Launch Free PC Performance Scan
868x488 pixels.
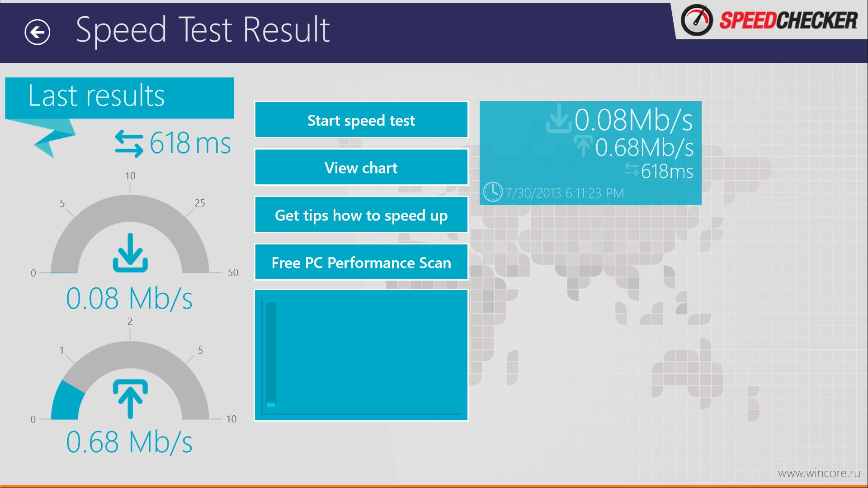[361, 262]
